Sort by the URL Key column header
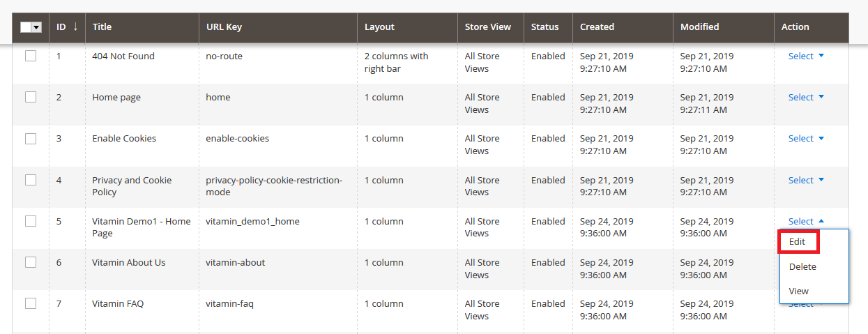 click(x=224, y=27)
